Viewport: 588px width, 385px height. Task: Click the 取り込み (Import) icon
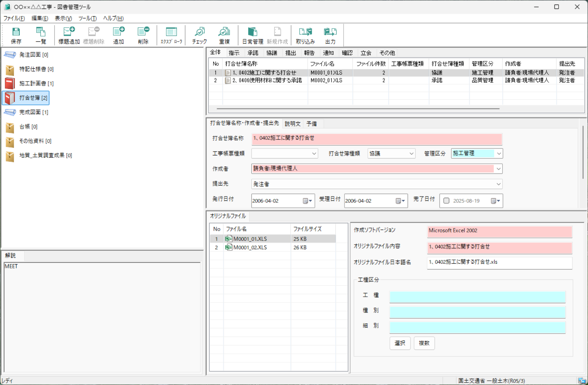305,35
